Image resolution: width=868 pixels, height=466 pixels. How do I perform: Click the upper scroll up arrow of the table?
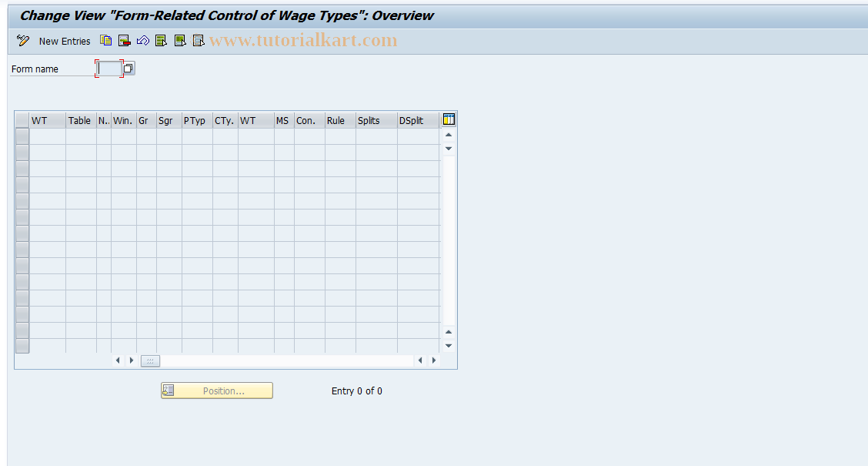coord(449,135)
